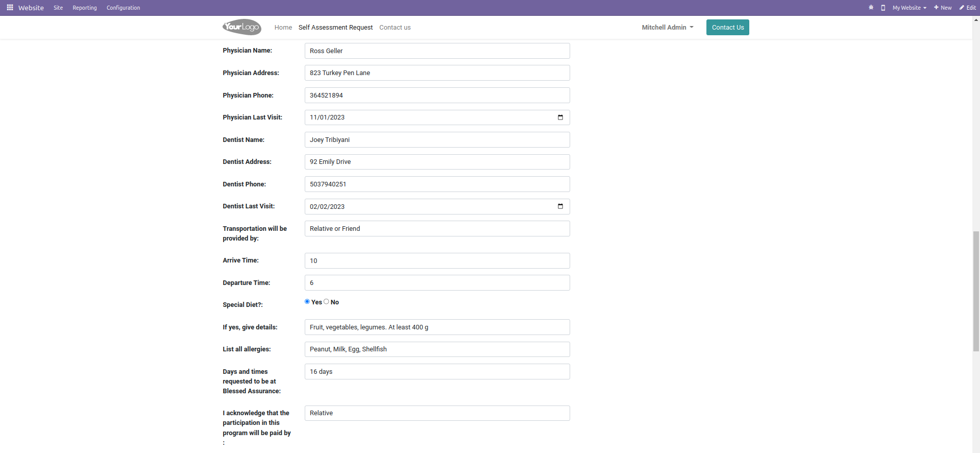The height and width of the screenshot is (453, 980).
Task: Click the Dentist Address field
Action: (437, 162)
